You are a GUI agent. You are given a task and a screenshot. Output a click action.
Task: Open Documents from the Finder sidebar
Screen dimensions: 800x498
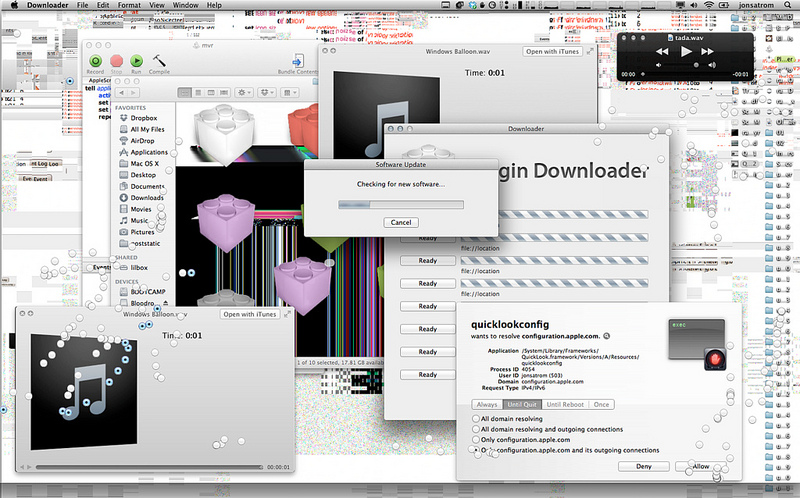click(142, 186)
